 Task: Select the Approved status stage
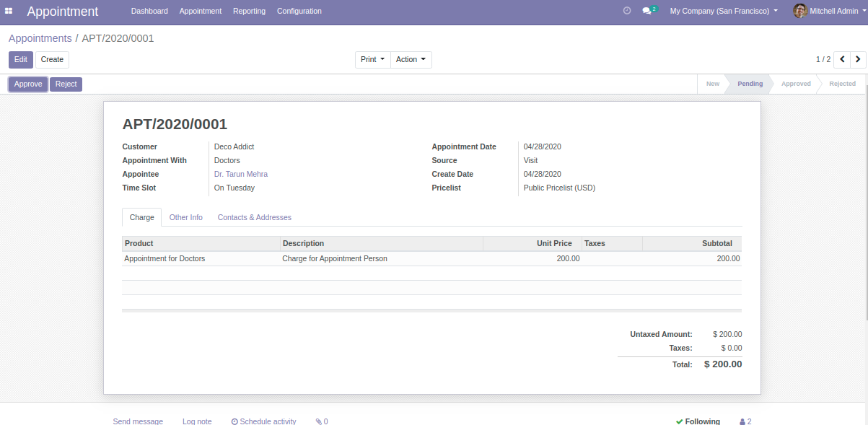pos(796,84)
